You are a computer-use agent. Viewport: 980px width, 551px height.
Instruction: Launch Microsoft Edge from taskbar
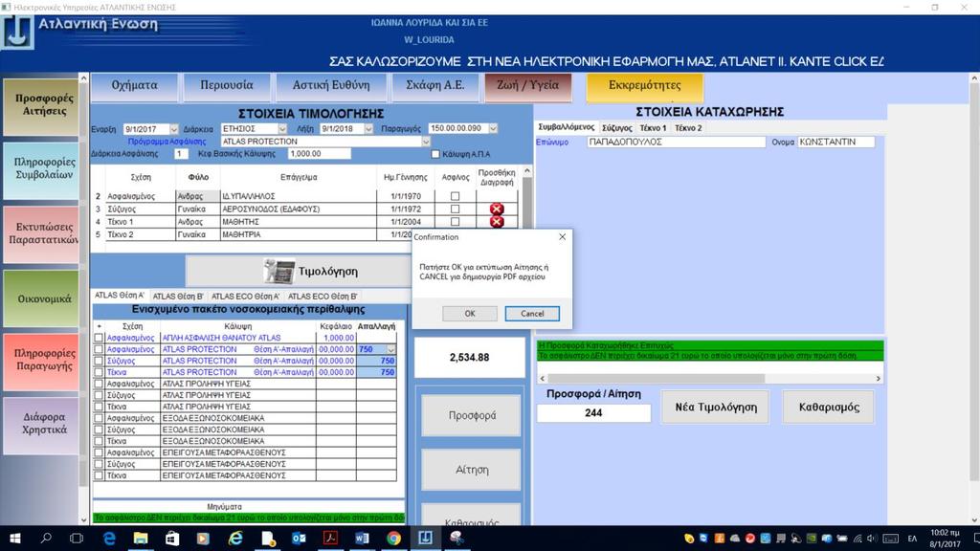point(109,538)
